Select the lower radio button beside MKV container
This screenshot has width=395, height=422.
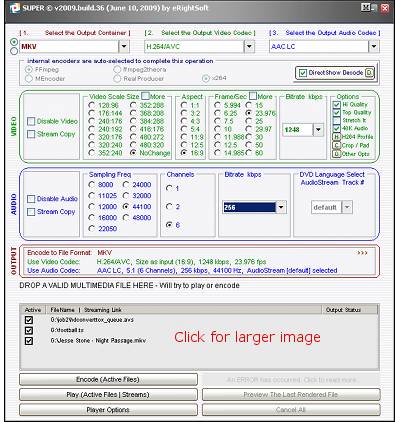point(14,51)
